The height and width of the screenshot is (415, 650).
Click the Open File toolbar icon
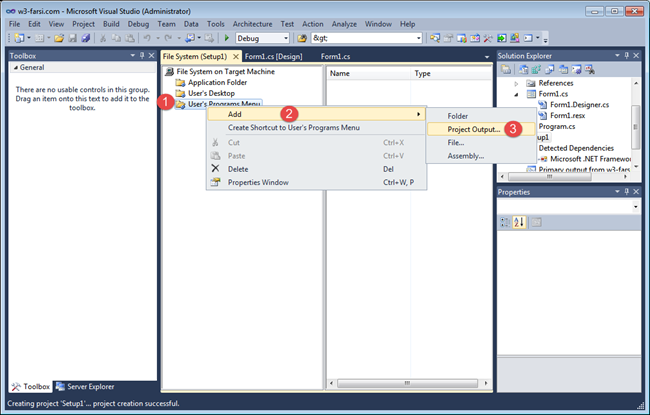(x=59, y=38)
